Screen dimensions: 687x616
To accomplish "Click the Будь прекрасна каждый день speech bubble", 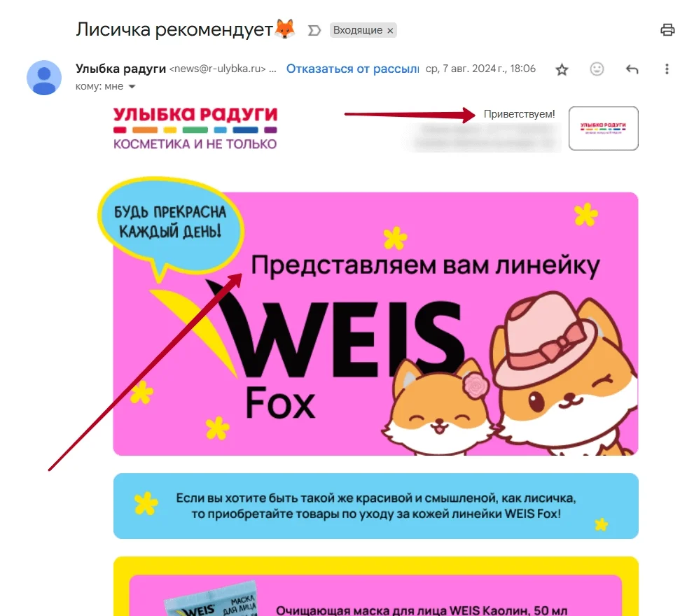I will coord(170,223).
